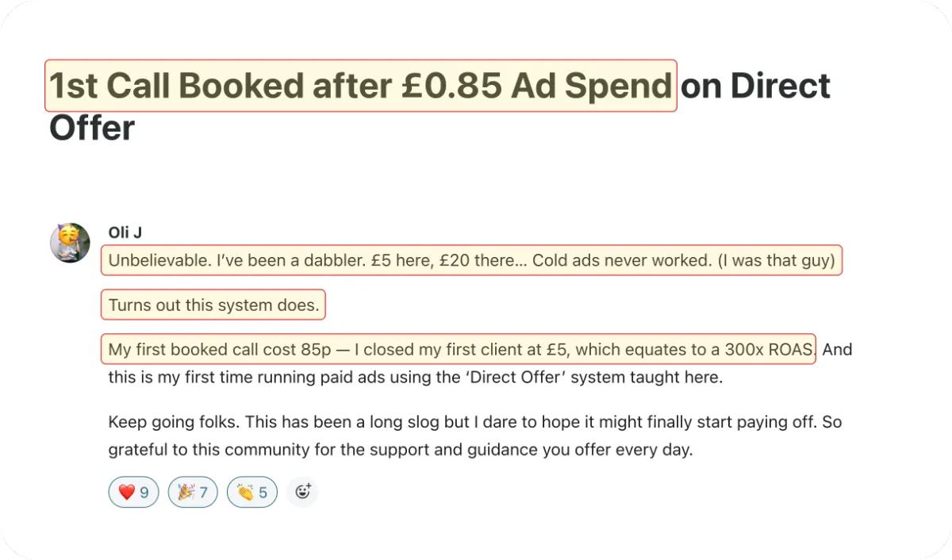Click the word 'Offer' on second title line
Screen dimensions: 952x560
(92, 128)
